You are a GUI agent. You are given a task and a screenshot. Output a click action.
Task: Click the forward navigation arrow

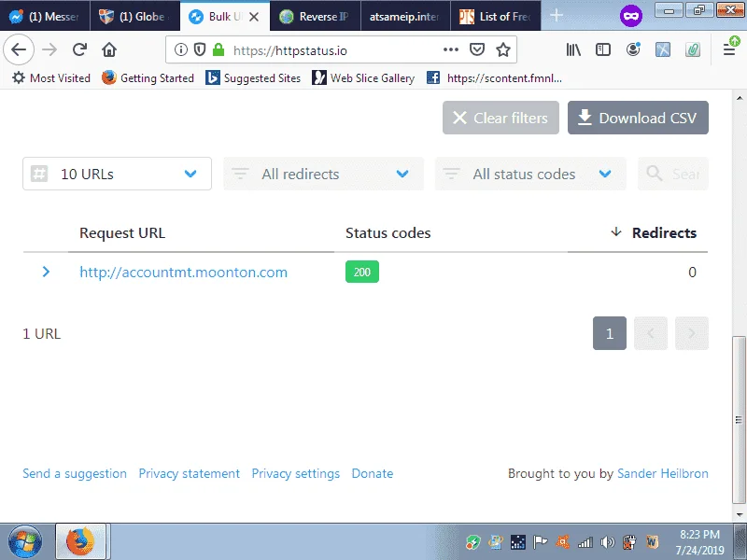[x=49, y=49]
